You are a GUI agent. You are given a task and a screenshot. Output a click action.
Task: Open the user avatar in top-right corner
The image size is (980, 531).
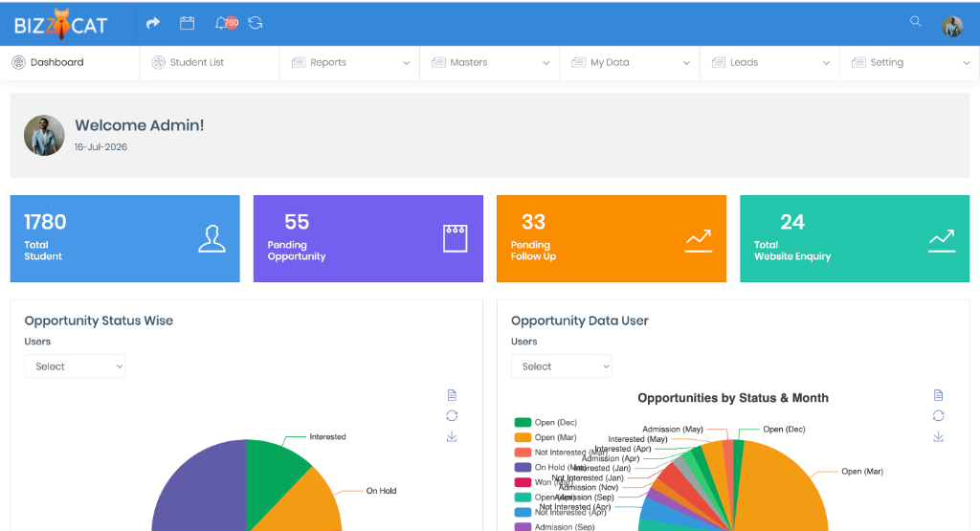pyautogui.click(x=952, y=26)
